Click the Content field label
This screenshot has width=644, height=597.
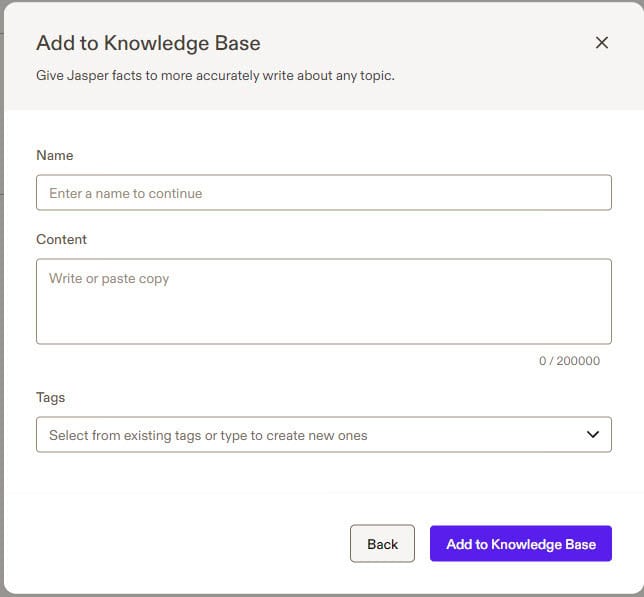coord(62,239)
